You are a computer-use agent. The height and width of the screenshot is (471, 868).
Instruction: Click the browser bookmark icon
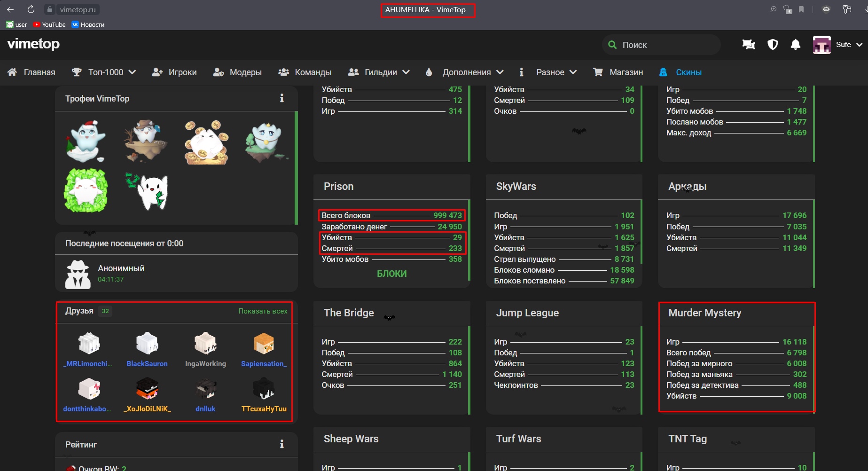tap(801, 9)
